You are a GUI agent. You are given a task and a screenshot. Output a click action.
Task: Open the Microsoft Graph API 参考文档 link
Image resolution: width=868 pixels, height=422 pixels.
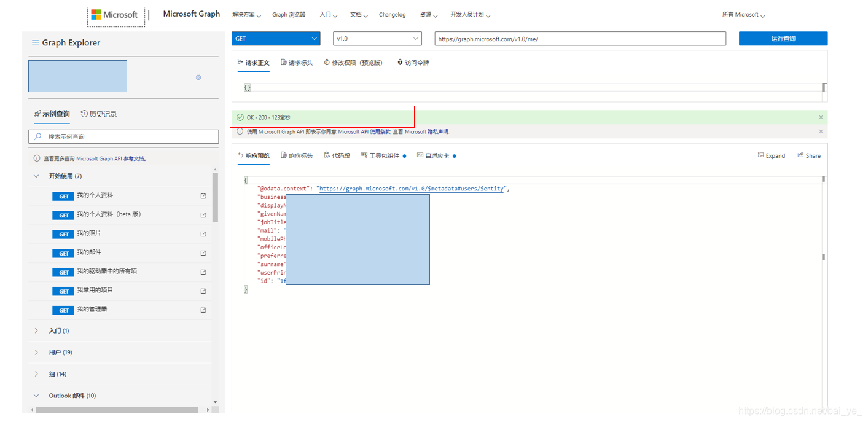[x=111, y=158]
